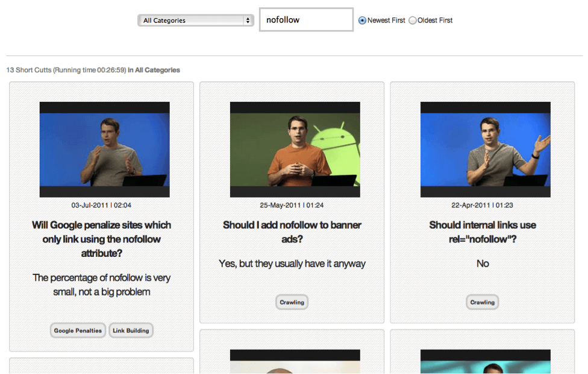Click the '13 Short Cutts' results summary
588x374 pixels.
93,70
